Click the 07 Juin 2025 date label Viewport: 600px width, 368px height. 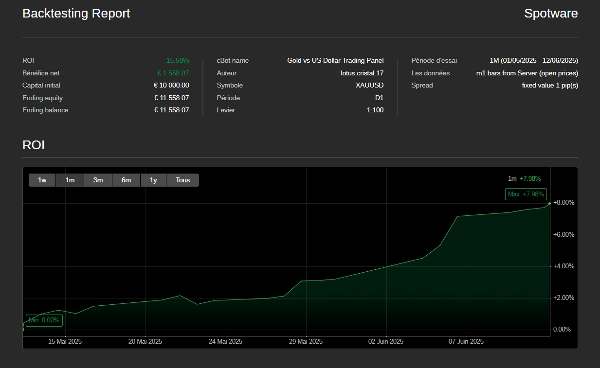pyautogui.click(x=466, y=342)
